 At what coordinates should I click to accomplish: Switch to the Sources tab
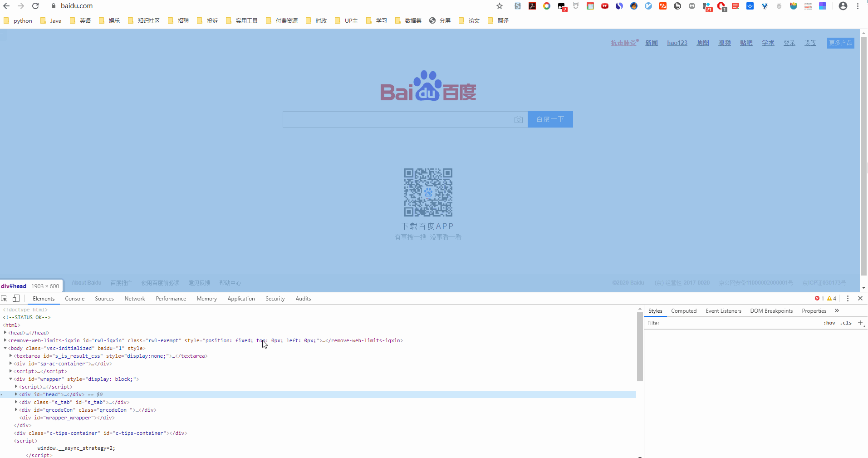[x=104, y=299]
